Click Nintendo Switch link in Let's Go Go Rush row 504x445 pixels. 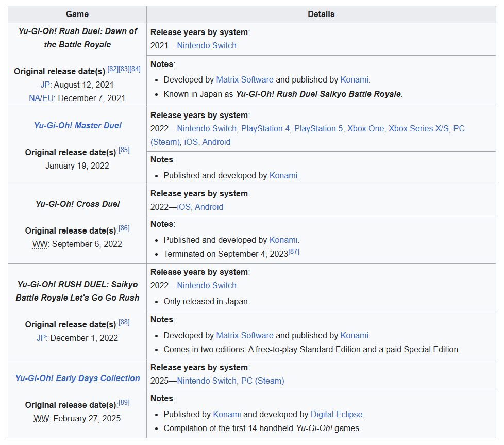207,286
